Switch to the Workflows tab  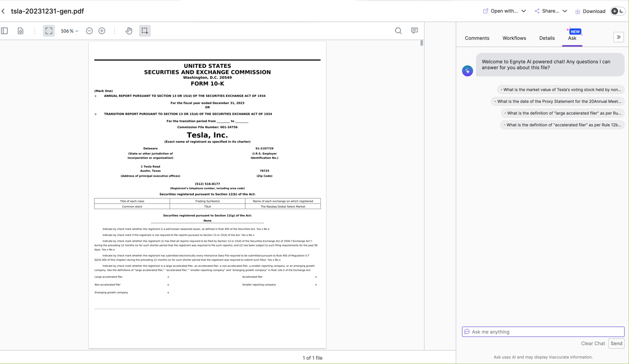tap(514, 38)
